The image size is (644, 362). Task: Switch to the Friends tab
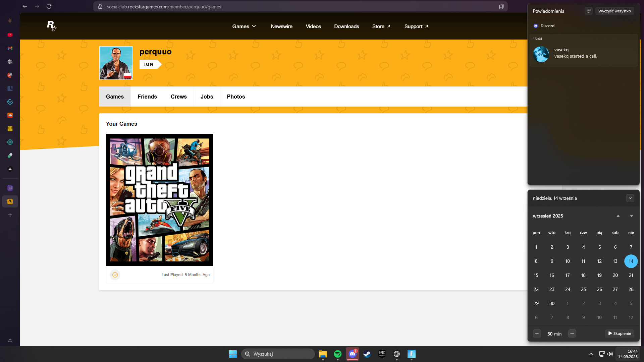point(147,97)
